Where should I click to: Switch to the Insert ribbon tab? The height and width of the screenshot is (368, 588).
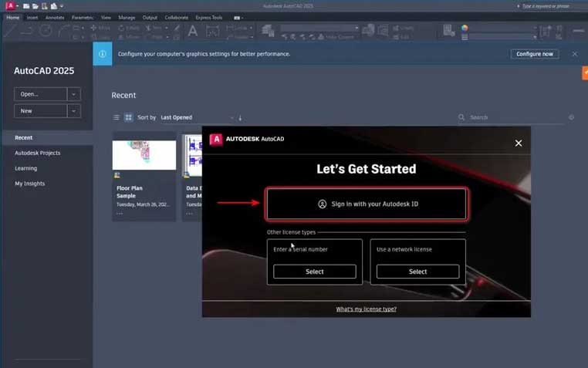[32, 18]
